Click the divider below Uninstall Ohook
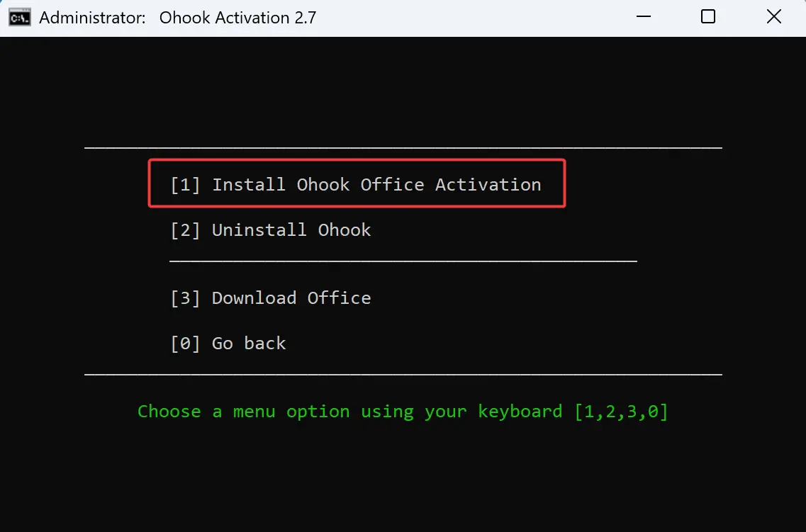Viewport: 806px width, 532px height. 403,261
